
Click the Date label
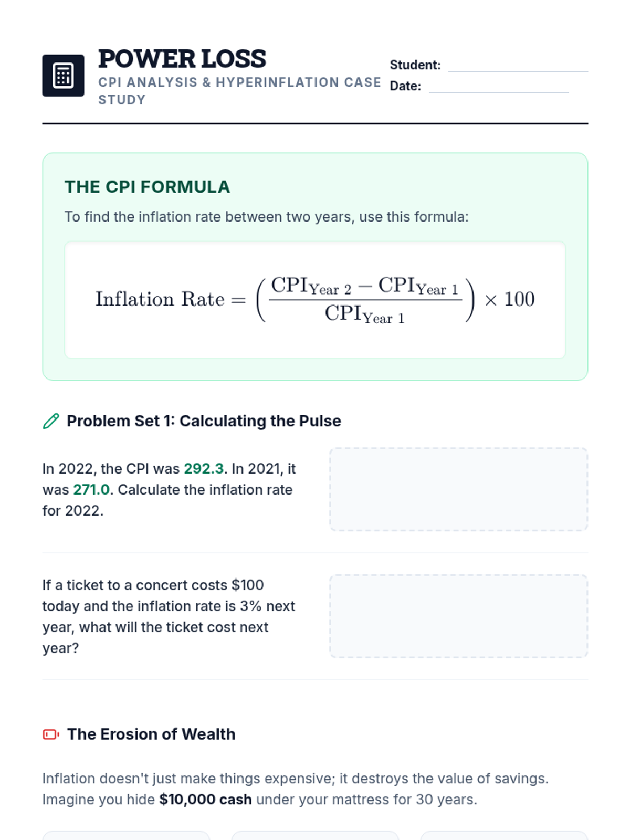click(405, 86)
